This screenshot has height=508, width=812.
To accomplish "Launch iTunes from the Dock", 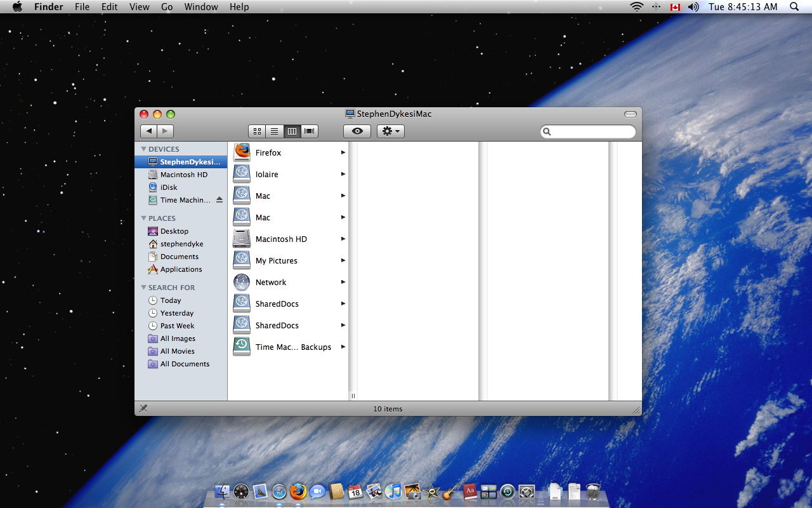I will (x=393, y=491).
